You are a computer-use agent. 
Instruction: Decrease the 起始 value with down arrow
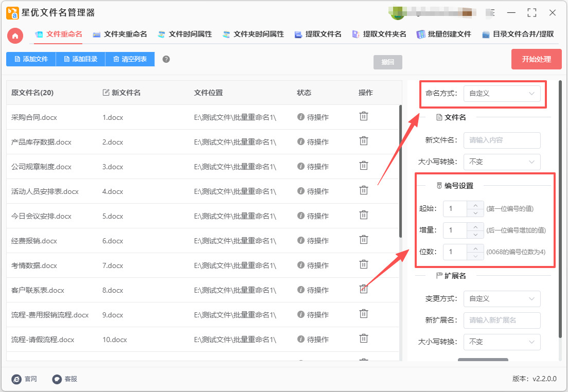[x=475, y=213]
